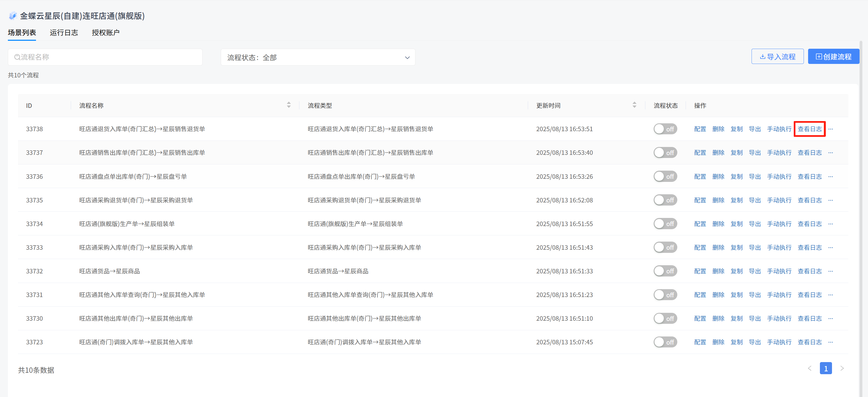Sort by 更新时间 column sort arrows
The height and width of the screenshot is (397, 868).
click(x=634, y=105)
